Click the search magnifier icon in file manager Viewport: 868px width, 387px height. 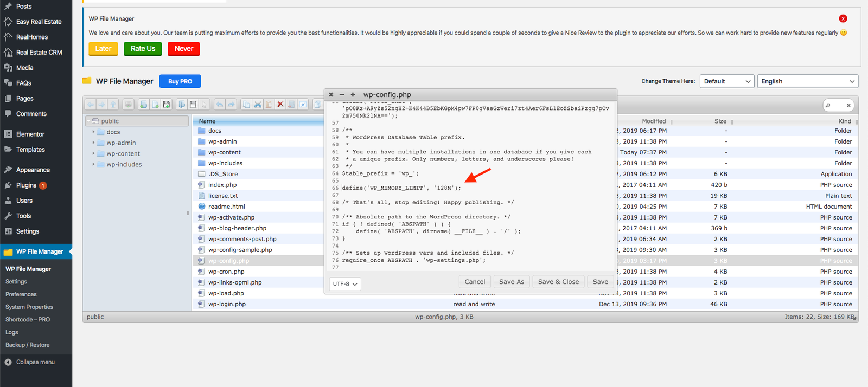pyautogui.click(x=828, y=105)
